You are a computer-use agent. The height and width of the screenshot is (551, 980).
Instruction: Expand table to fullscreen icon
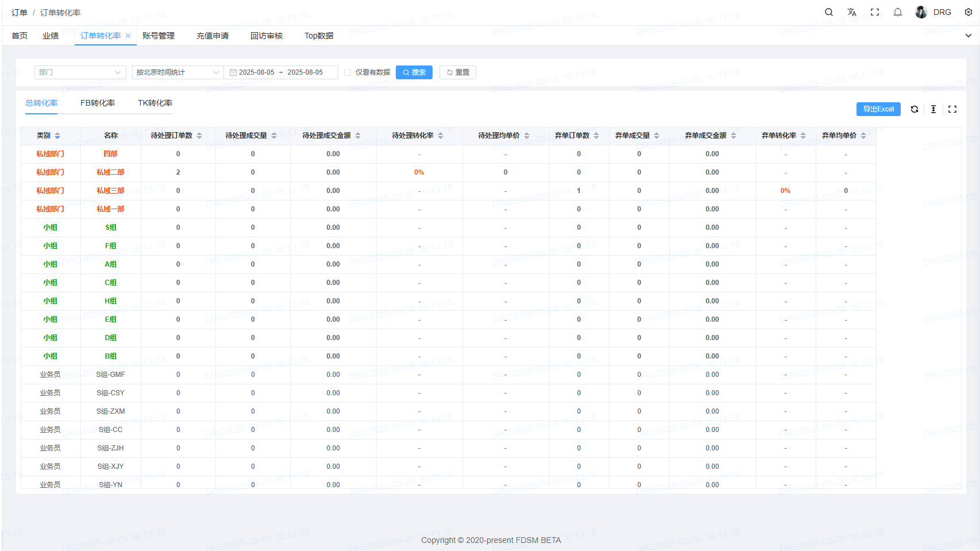pos(952,109)
